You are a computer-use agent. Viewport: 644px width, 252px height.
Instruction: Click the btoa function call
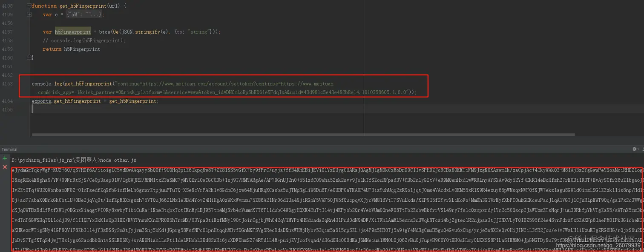104,32
